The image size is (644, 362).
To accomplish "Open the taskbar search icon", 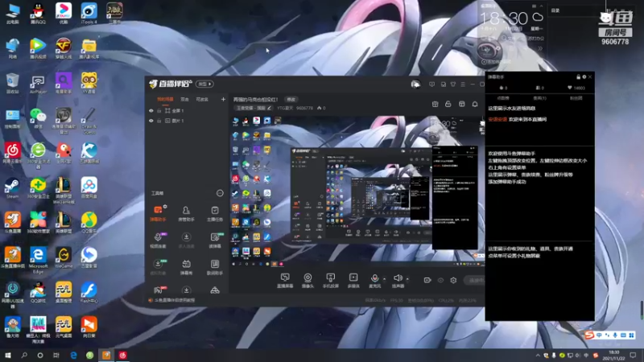I will [x=24, y=355].
